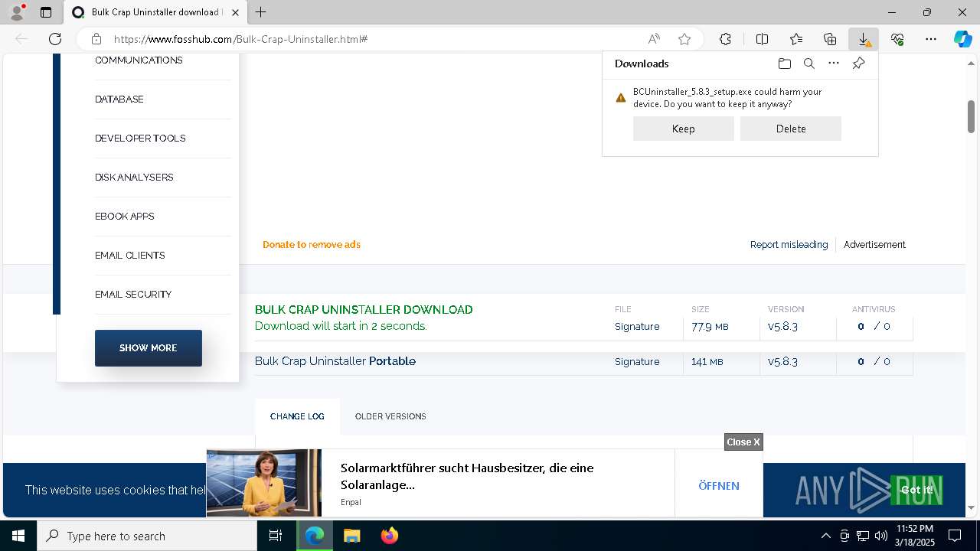Screen dimensions: 980x551
Task: Open EMAIL CLIENTS category
Action: pos(130,256)
